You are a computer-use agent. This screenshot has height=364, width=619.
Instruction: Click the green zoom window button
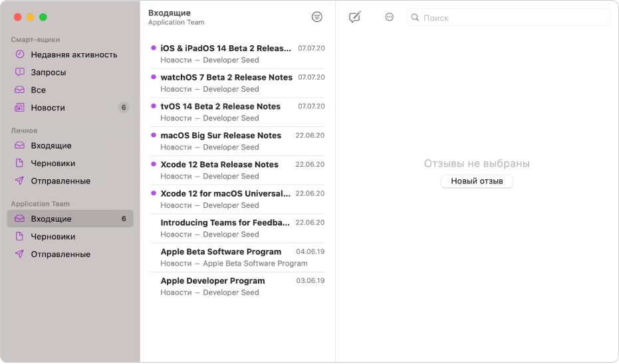[43, 17]
